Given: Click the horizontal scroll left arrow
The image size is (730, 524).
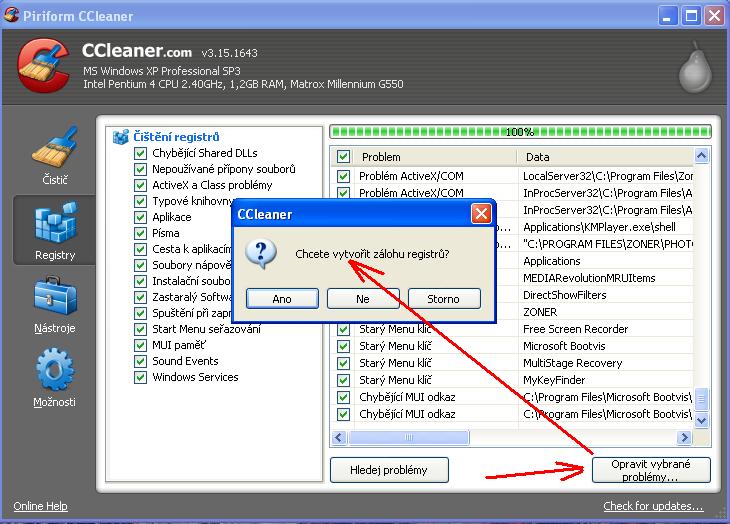Looking at the screenshot, I should (338, 437).
